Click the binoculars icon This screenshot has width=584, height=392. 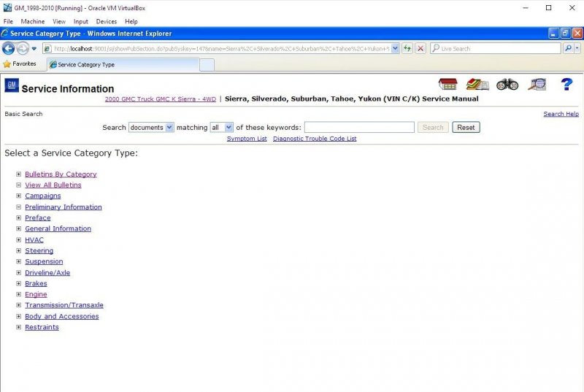pyautogui.click(x=507, y=85)
